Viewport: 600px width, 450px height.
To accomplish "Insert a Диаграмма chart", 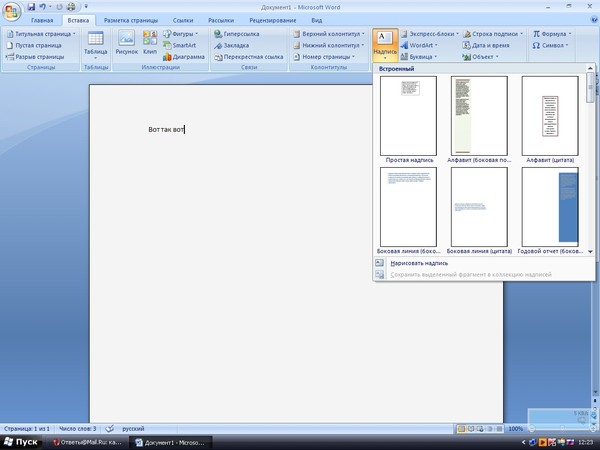I will [184, 57].
